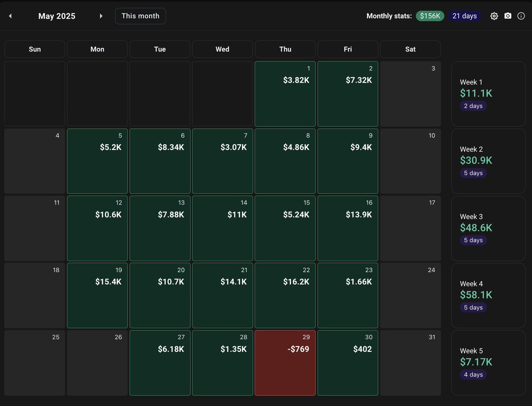532x406 pixels.
Task: Select the May 22 cell showing $16.2K
Action: [285, 295]
